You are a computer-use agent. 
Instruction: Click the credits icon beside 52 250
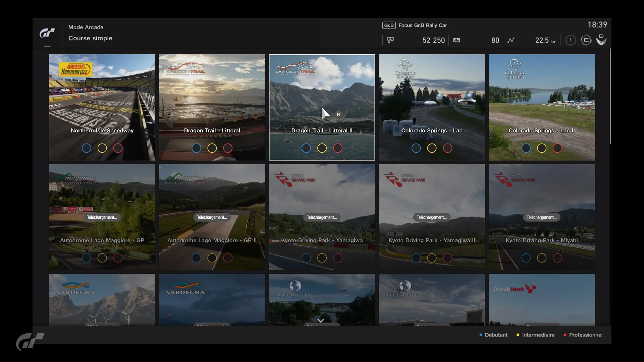tap(390, 40)
